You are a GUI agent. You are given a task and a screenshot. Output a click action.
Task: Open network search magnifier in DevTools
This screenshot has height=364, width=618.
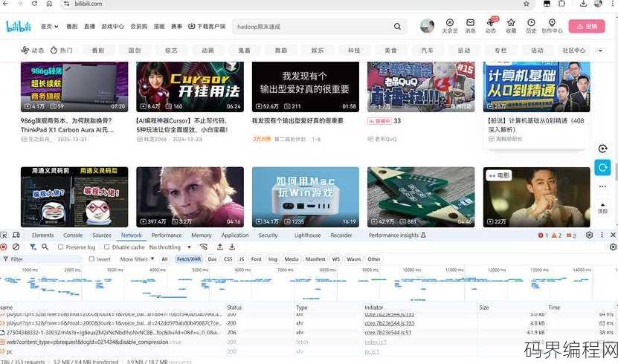(45, 247)
